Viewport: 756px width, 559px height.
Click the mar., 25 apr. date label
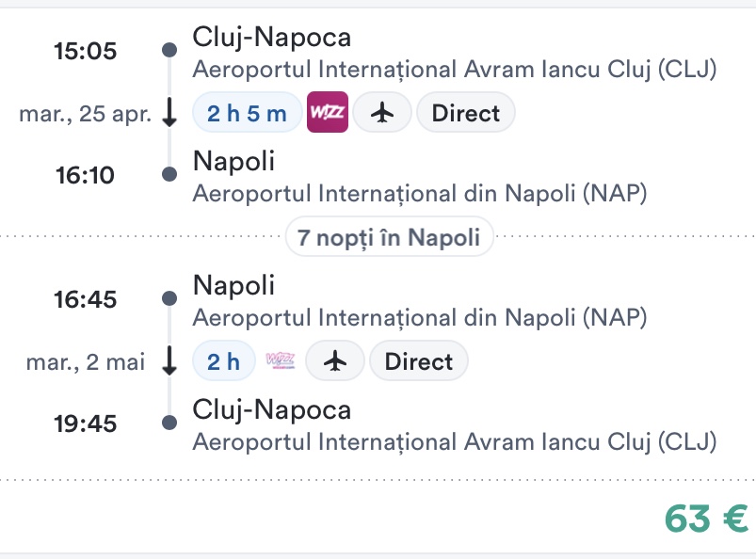[85, 115]
